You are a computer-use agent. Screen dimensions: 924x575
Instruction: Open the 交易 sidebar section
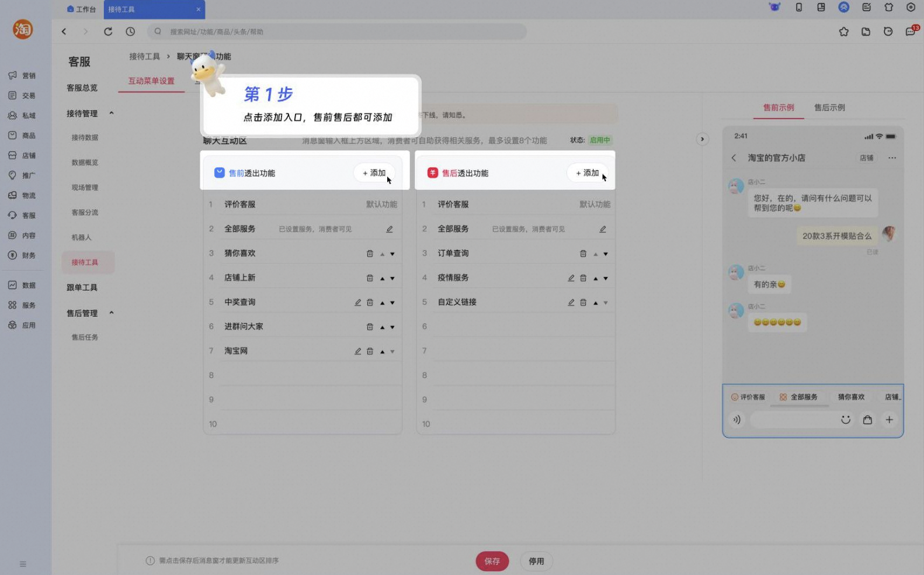[x=22, y=95]
